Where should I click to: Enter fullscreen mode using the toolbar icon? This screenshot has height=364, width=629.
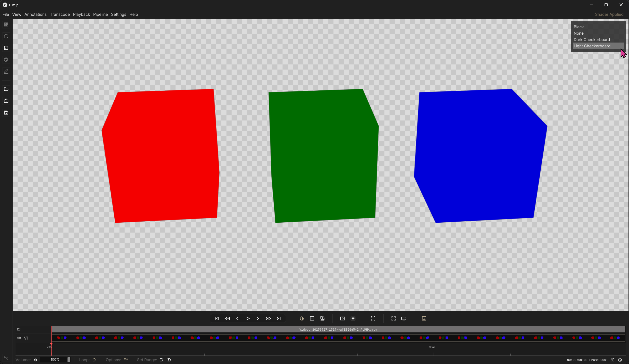coord(372,318)
